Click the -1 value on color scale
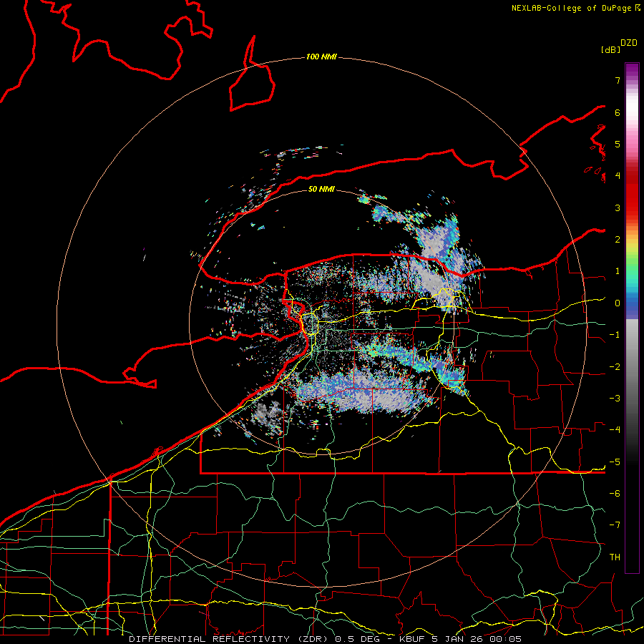Screen dimensions: 644x644 pos(615,335)
